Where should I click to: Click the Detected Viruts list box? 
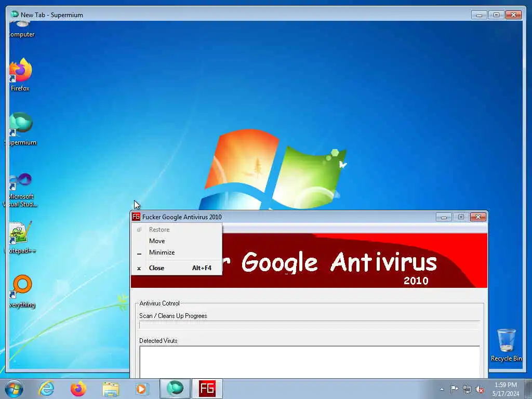click(x=310, y=362)
